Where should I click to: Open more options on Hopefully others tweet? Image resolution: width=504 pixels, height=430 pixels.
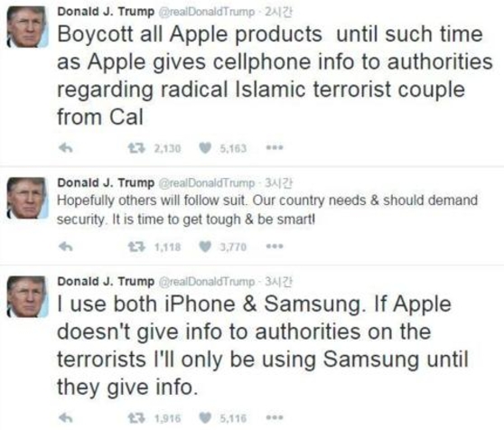pyautogui.click(x=275, y=247)
